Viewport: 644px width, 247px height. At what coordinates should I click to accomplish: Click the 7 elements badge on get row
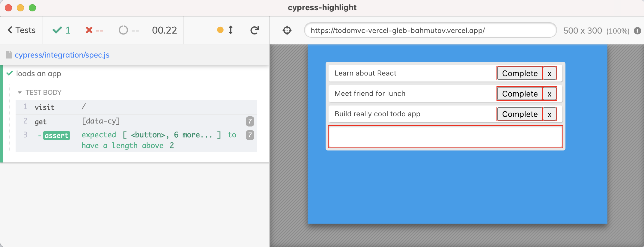point(250,121)
